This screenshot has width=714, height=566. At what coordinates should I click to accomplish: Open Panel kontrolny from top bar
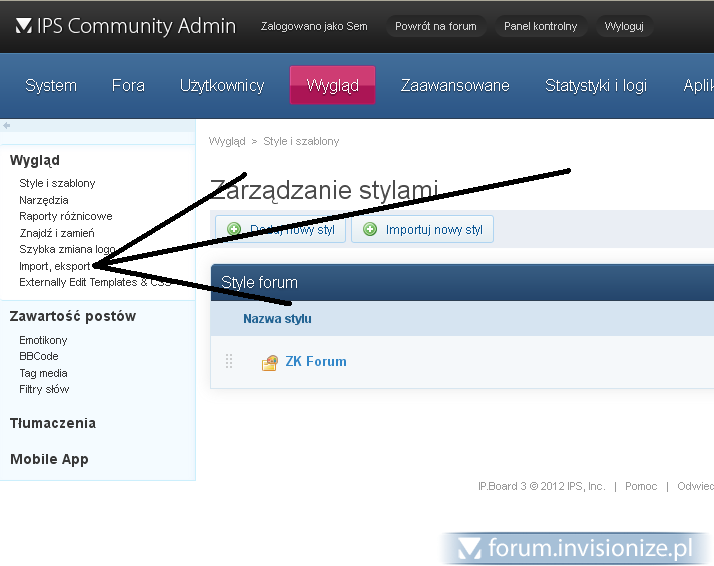click(540, 26)
